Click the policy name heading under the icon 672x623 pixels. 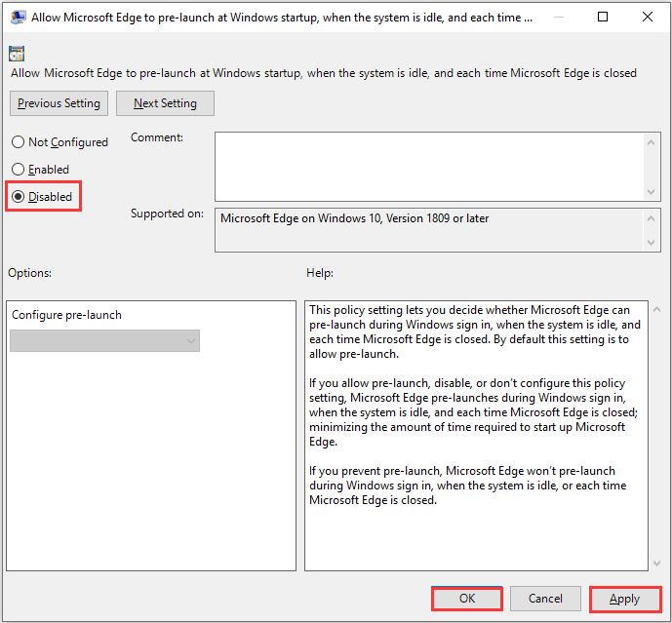pyautogui.click(x=324, y=73)
